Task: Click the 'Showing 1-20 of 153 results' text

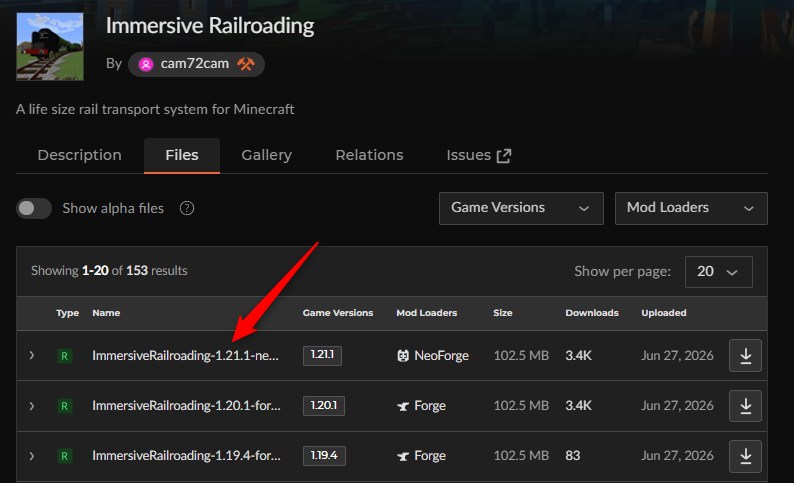Action: (x=109, y=271)
